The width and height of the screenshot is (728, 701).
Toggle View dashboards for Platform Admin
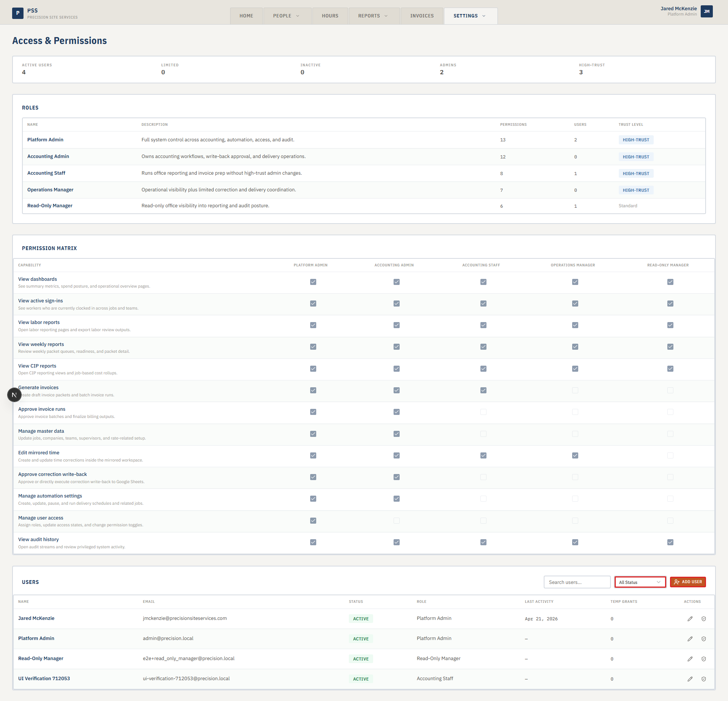tap(313, 282)
